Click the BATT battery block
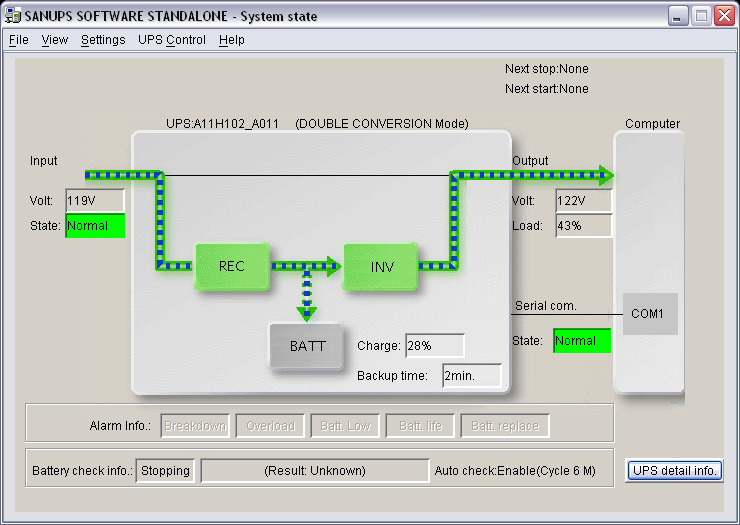This screenshot has height=525, width=740. [x=307, y=346]
